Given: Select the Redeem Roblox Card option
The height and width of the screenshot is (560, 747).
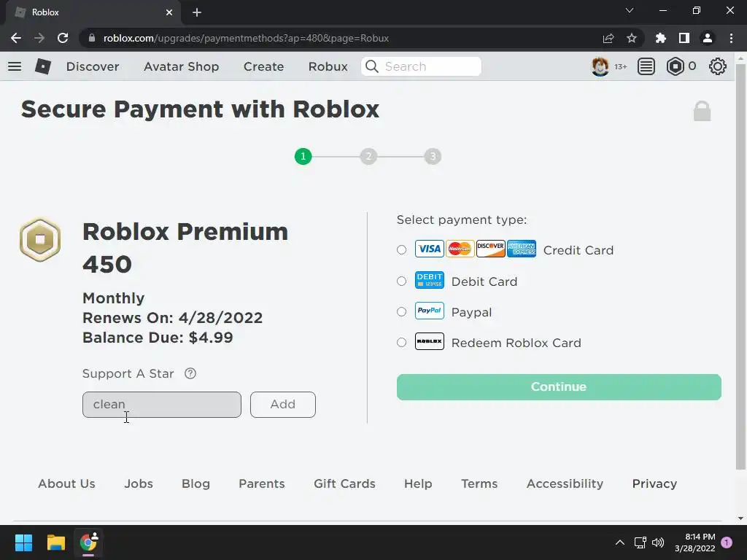Looking at the screenshot, I should 402,343.
